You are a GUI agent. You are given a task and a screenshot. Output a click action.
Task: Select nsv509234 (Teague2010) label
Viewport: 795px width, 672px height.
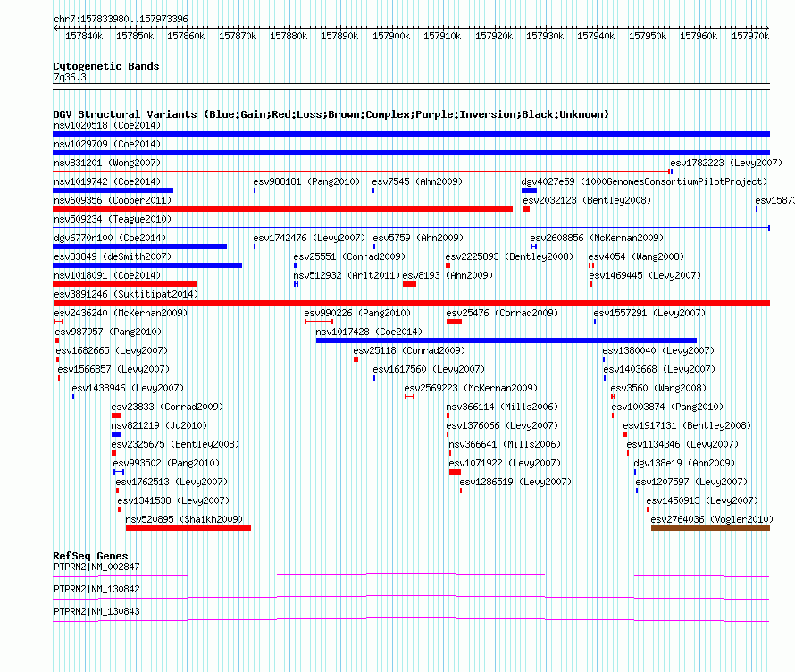click(x=113, y=219)
